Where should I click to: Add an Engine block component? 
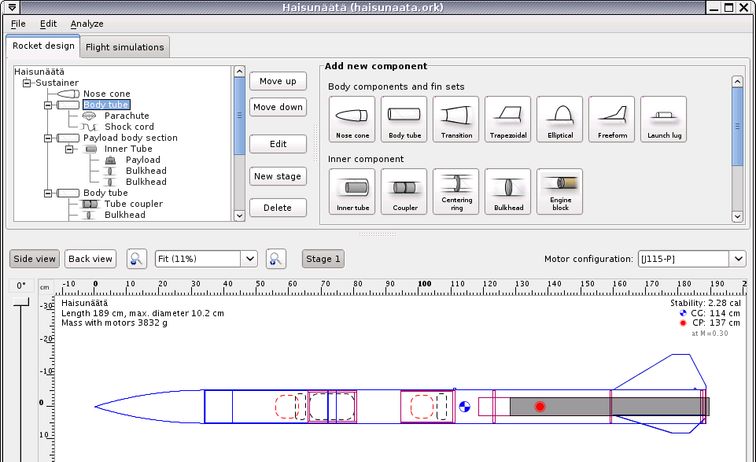[x=560, y=191]
